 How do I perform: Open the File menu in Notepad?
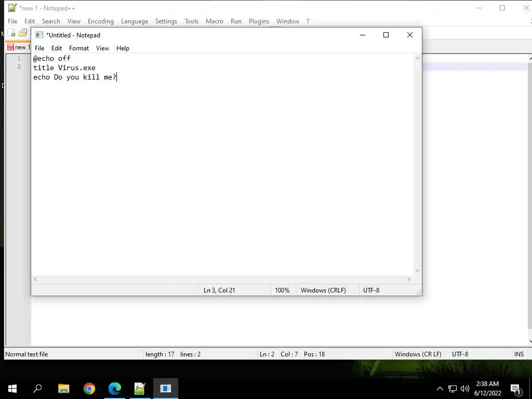pyautogui.click(x=39, y=48)
